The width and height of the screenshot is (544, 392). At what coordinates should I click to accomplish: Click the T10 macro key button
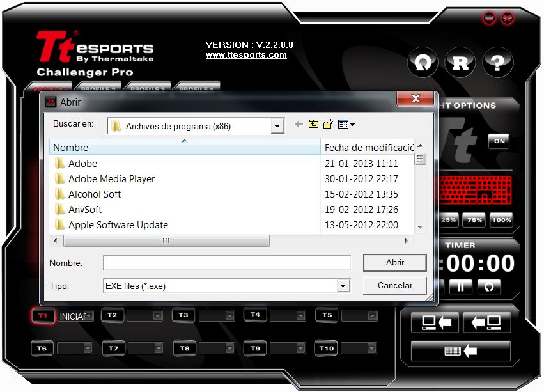tap(327, 349)
